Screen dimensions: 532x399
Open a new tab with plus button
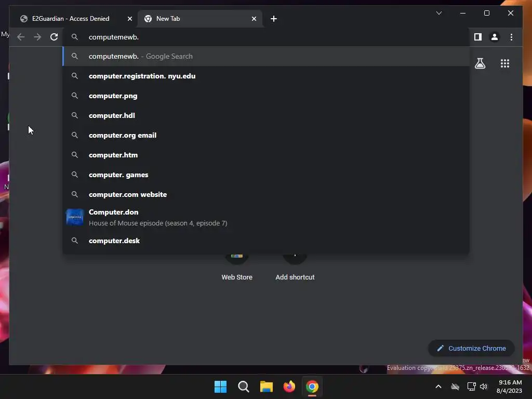(x=274, y=19)
